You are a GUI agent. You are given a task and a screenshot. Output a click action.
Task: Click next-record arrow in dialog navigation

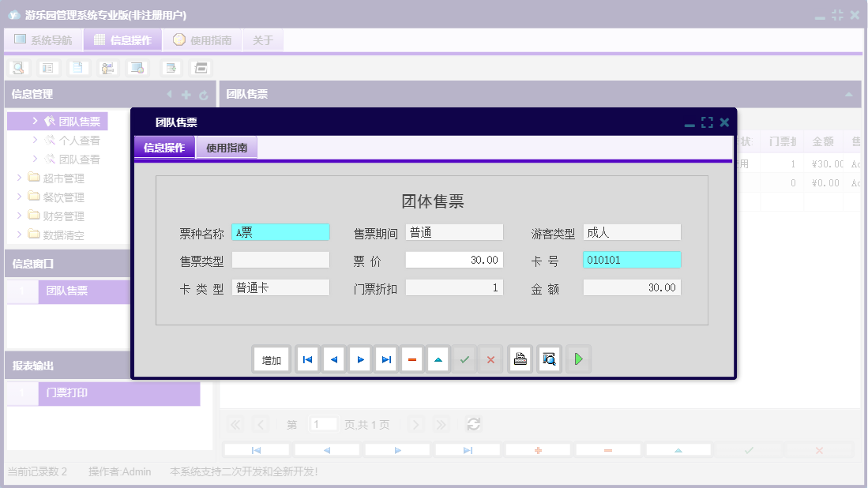point(359,358)
